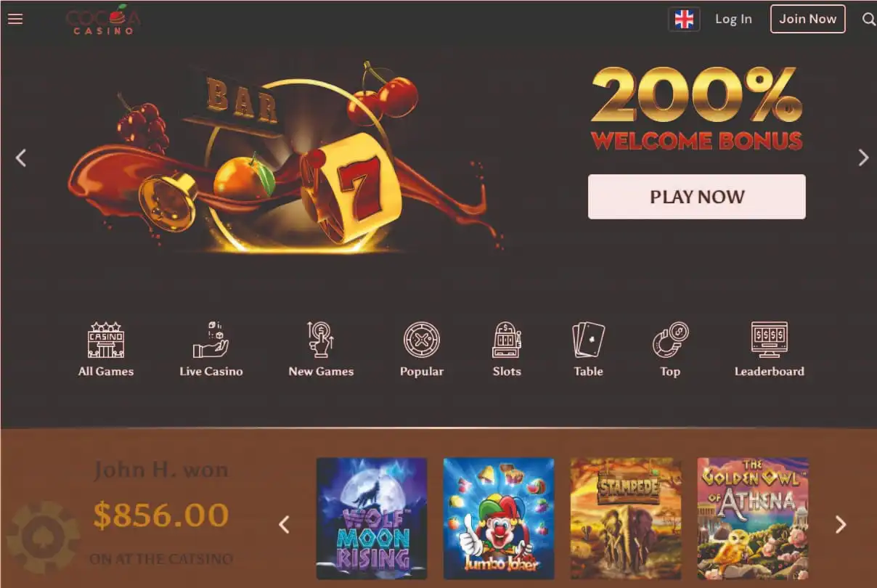Click the Log In link
This screenshot has width=877, height=588.
[x=733, y=19]
